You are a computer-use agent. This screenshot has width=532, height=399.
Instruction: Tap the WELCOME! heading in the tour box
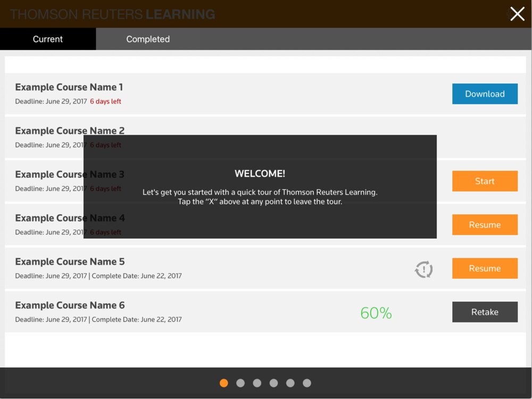260,174
